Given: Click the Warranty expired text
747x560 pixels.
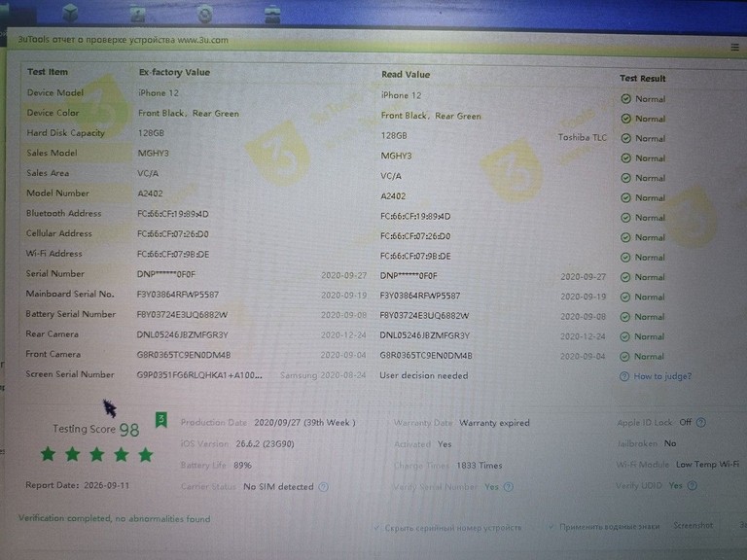Looking at the screenshot, I should pos(494,423).
